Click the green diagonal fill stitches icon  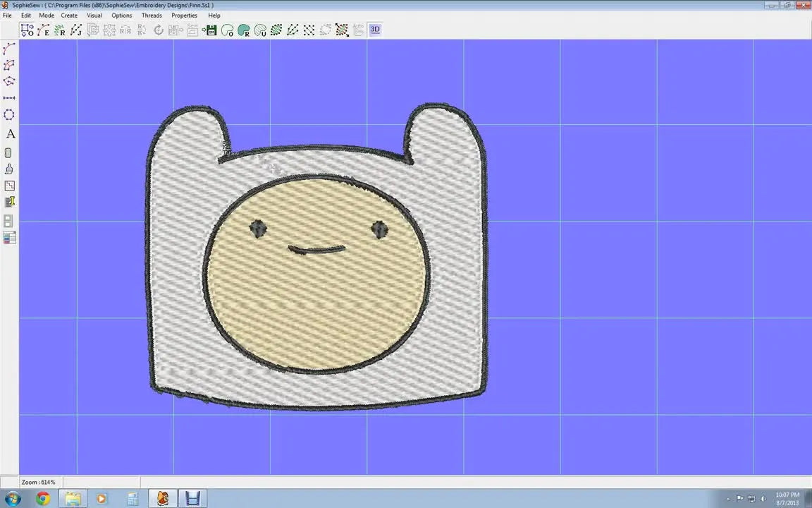coord(276,30)
